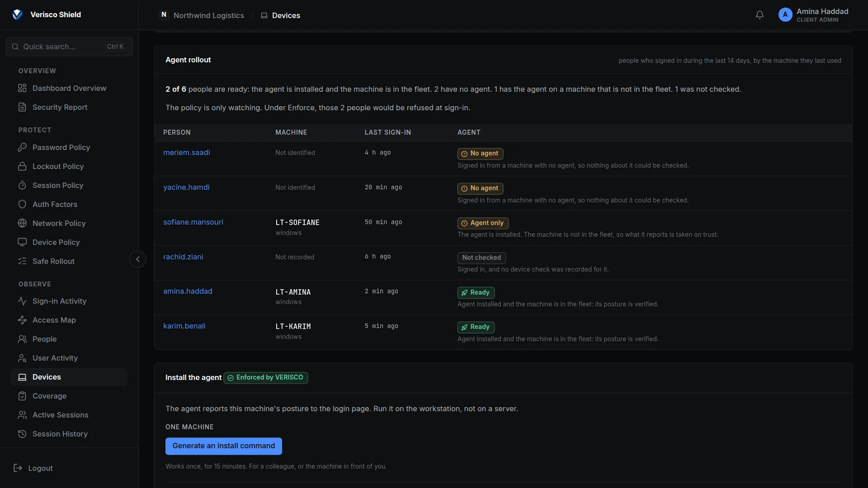Click the Access Map icon
This screenshot has width=868, height=488.
pyautogui.click(x=22, y=320)
